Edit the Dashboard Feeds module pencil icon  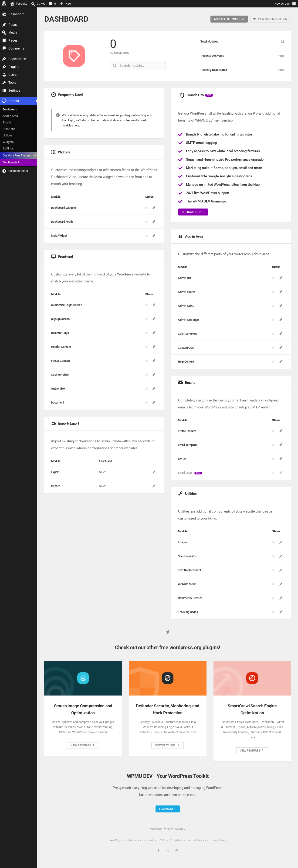click(154, 222)
